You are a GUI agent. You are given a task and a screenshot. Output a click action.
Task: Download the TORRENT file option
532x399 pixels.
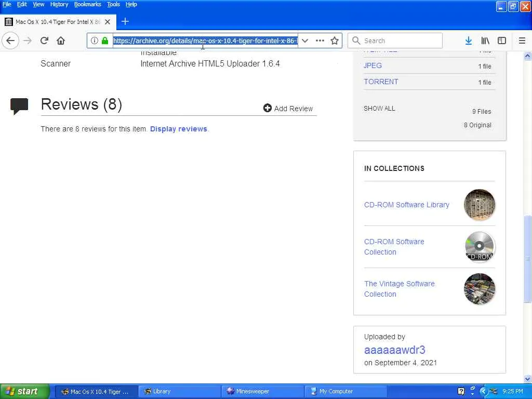[381, 82]
